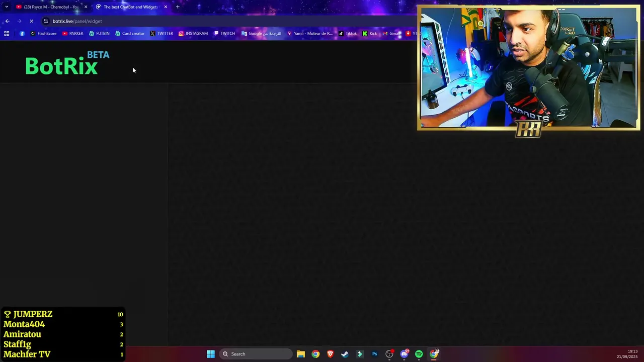Open Google Chrome from taskbar
The image size is (644, 362).
click(x=315, y=354)
